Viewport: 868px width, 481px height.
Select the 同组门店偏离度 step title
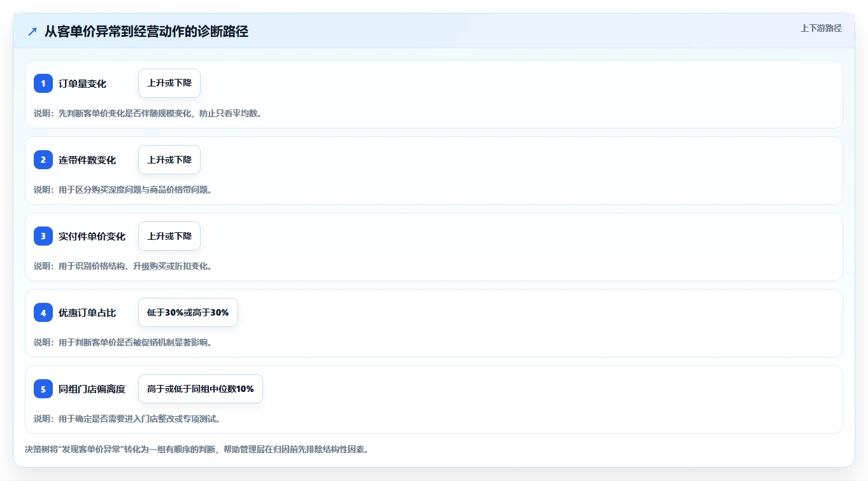point(92,389)
